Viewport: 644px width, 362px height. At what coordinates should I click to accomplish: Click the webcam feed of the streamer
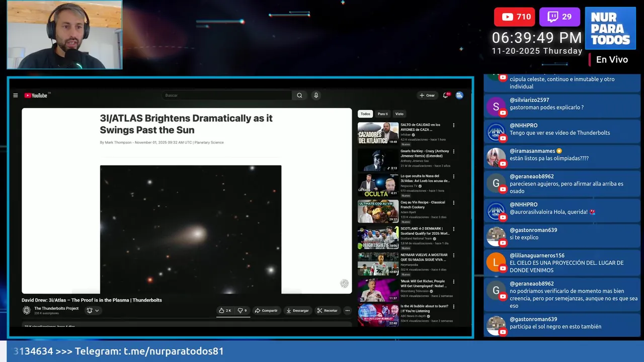(64, 35)
